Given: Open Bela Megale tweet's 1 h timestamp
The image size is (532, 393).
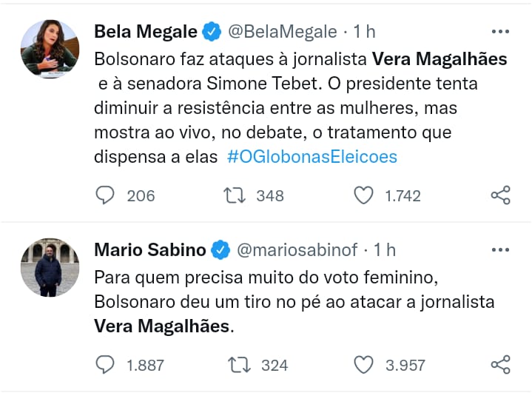Looking at the screenshot, I should tap(363, 32).
